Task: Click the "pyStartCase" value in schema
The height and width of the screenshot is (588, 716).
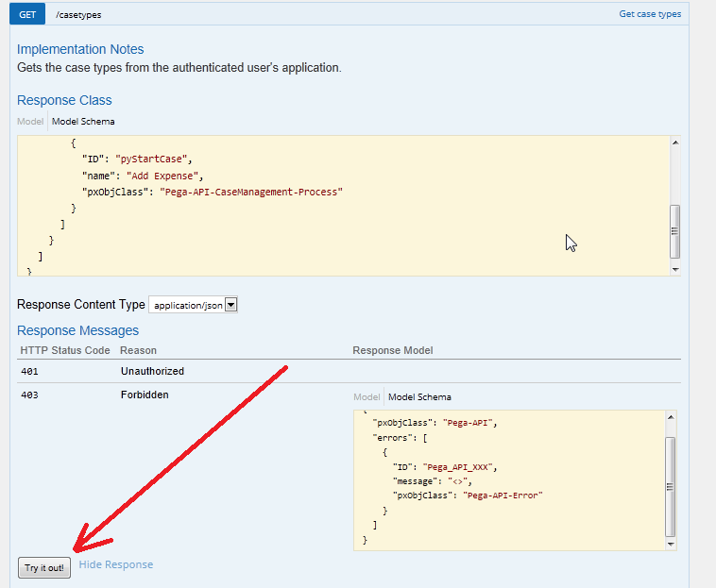Action: (x=151, y=159)
